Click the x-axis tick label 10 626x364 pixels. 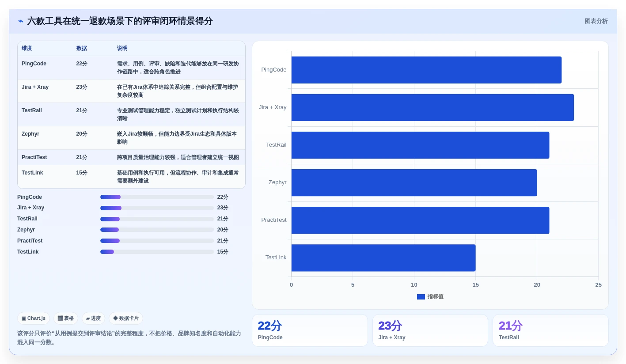pos(414,285)
